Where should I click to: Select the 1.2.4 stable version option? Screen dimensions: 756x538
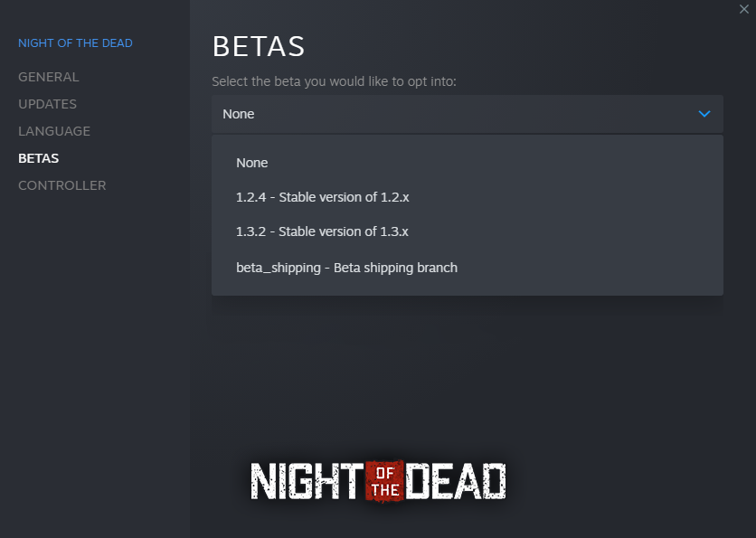323,197
